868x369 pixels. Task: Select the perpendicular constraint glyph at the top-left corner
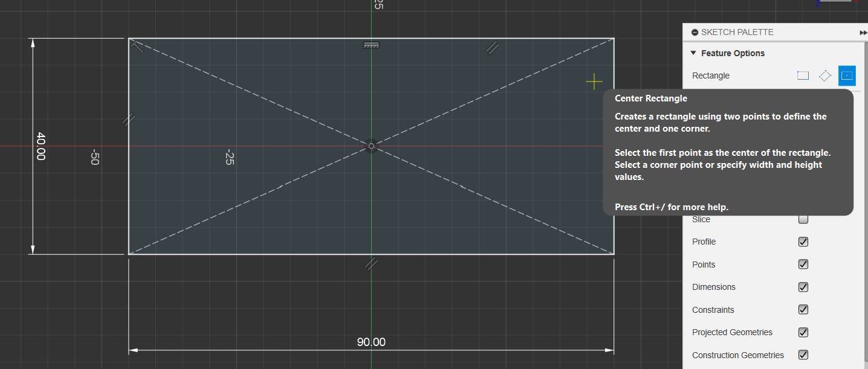click(x=137, y=47)
